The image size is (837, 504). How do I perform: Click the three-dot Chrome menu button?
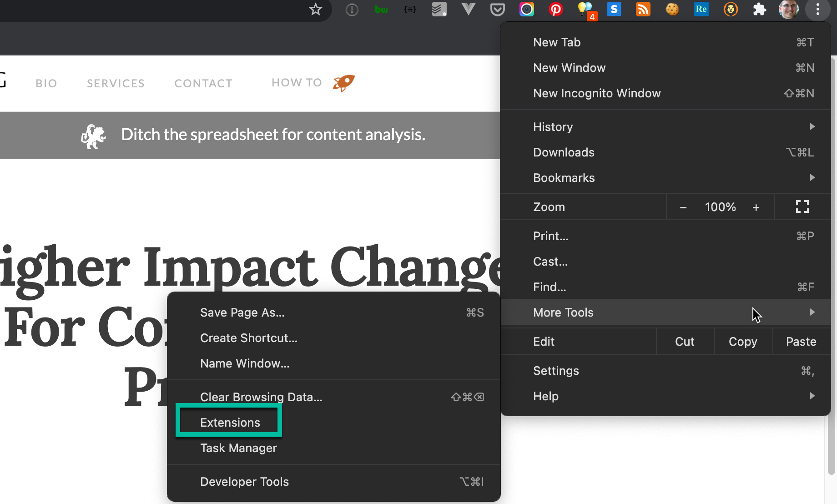(817, 9)
